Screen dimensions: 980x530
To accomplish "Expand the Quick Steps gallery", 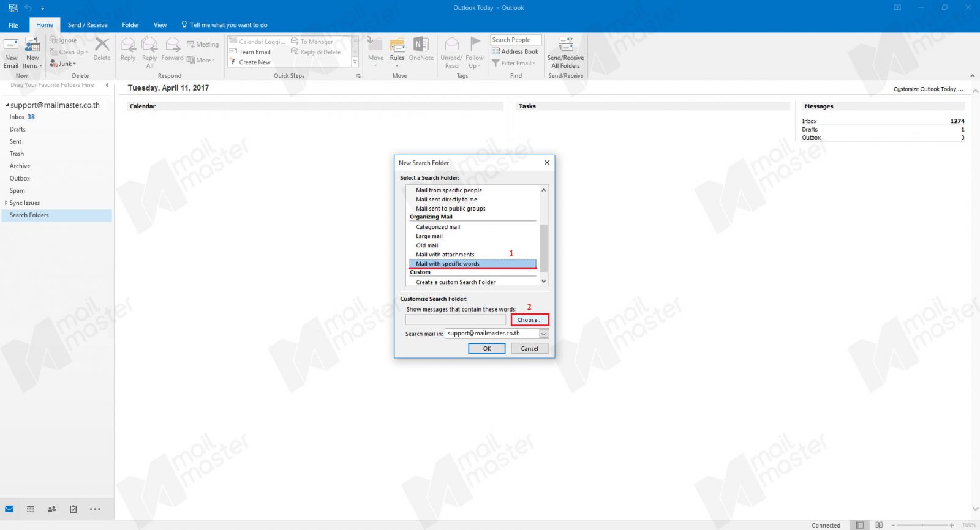I will 355,62.
